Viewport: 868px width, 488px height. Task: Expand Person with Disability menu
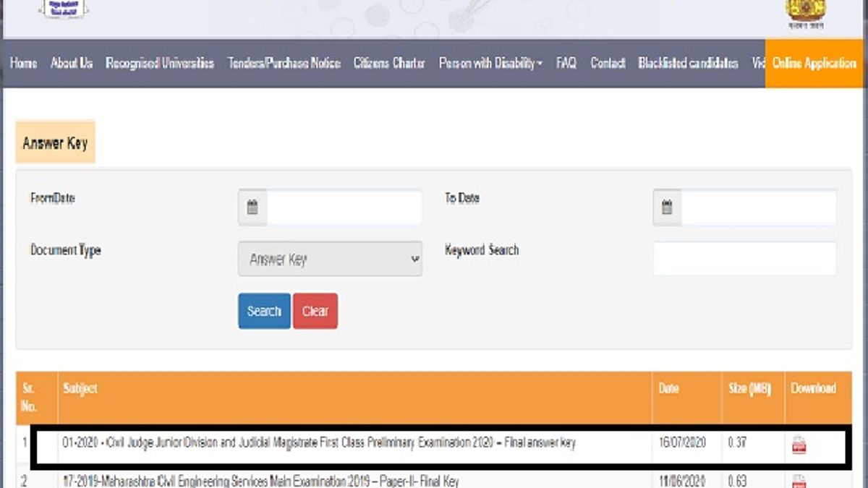(490, 64)
